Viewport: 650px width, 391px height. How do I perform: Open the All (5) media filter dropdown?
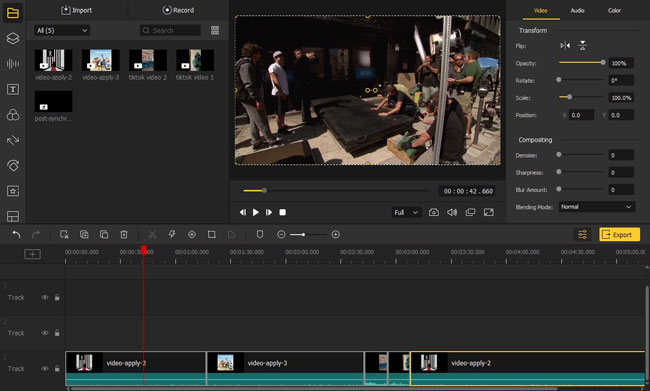tap(62, 30)
